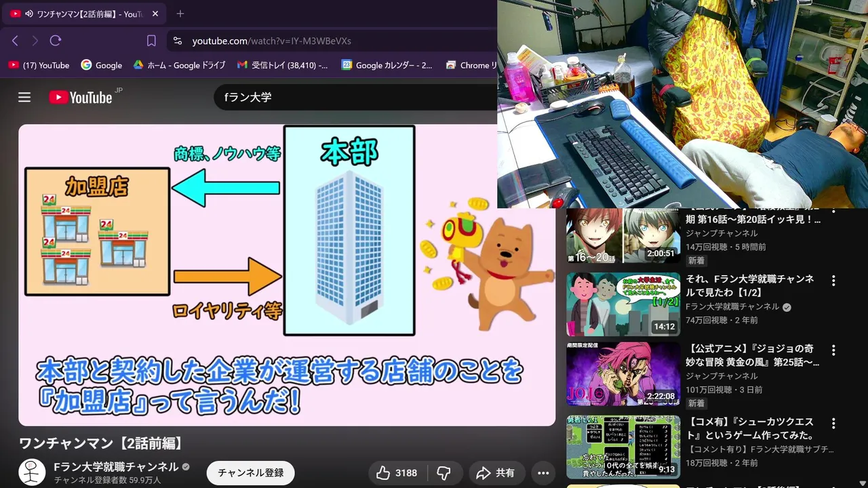Click the browser forward arrow
Screen dimensions: 868x488
(35, 41)
